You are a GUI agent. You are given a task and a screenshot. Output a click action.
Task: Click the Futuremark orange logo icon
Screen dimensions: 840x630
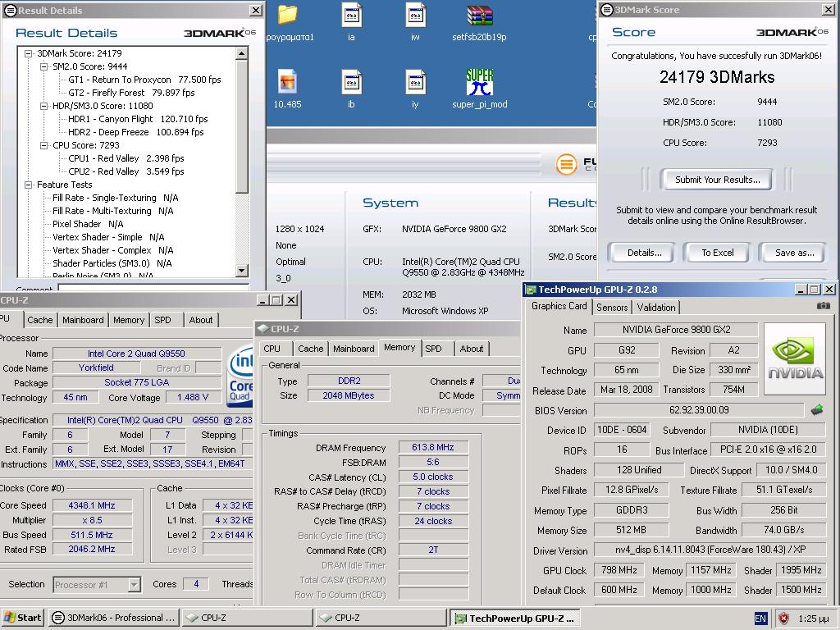point(566,164)
